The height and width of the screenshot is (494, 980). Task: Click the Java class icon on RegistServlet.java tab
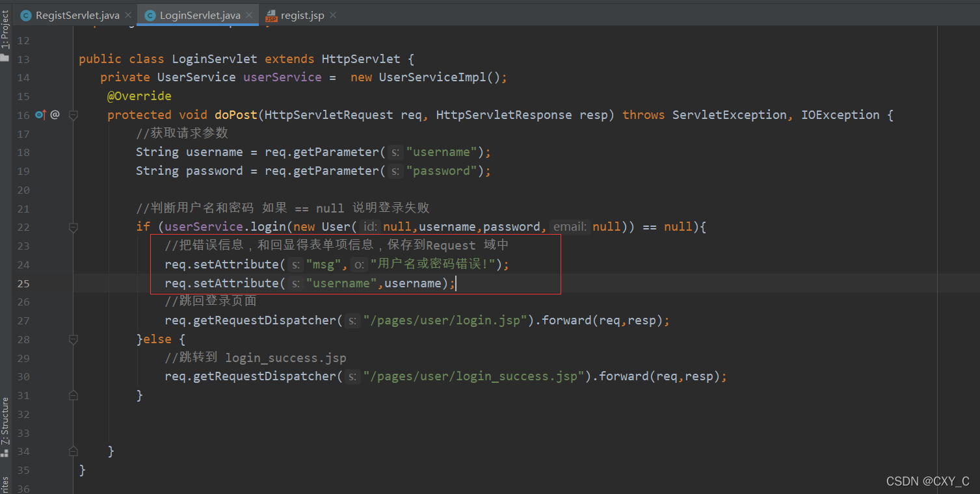point(25,15)
